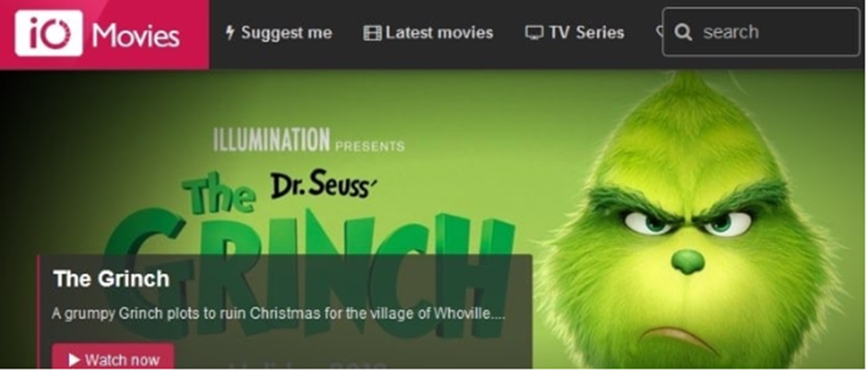Click the Illumination Presents text
868x372 pixels.
(308, 140)
